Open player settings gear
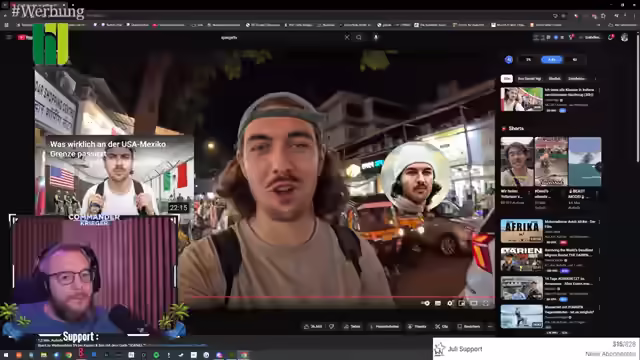Viewport: 640px width, 360px height. 450,303
